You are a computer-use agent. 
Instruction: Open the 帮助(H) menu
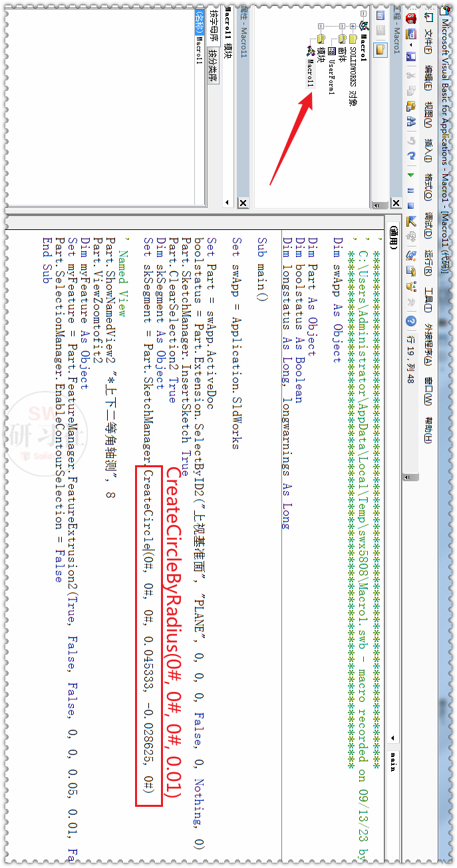coord(428,429)
